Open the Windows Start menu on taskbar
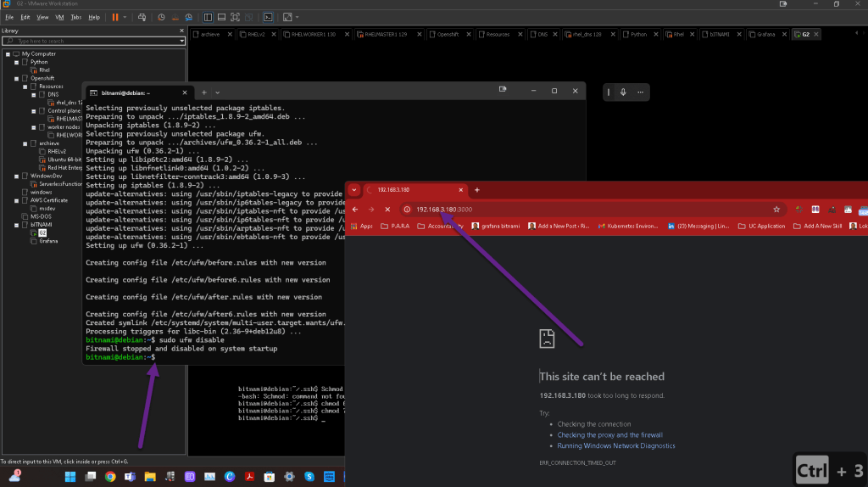 pyautogui.click(x=70, y=477)
